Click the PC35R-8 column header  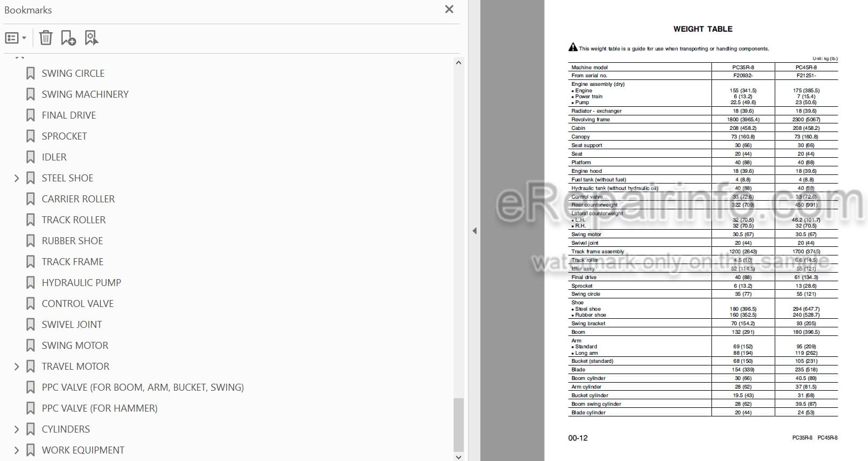pyautogui.click(x=743, y=68)
